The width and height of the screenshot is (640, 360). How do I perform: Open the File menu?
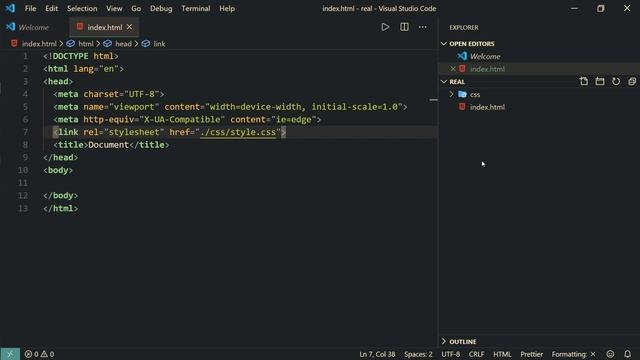[30, 8]
